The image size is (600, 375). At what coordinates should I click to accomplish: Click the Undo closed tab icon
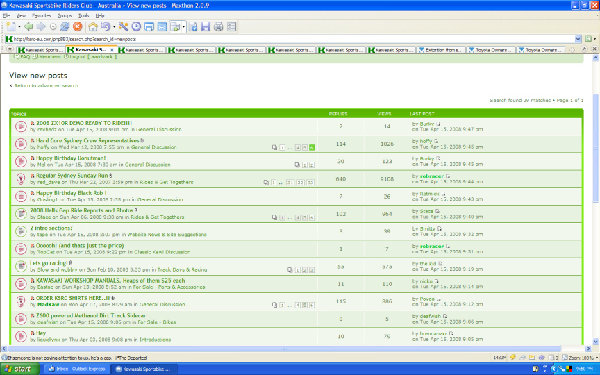(106, 26)
